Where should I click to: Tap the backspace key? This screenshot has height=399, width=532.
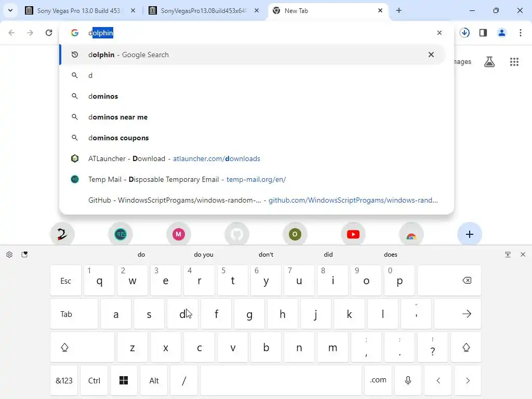pos(449,281)
